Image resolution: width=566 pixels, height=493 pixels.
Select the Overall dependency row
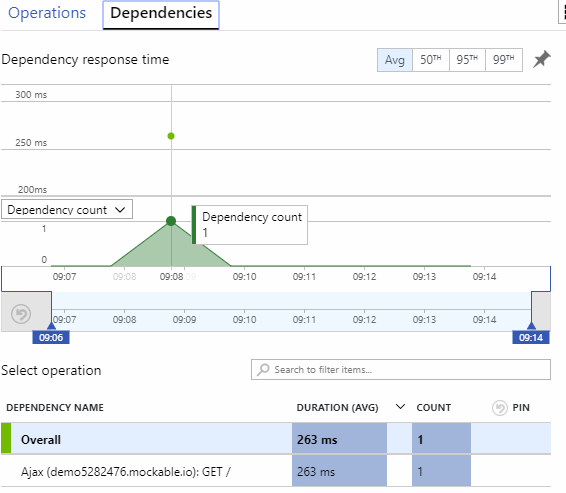[x=276, y=439]
